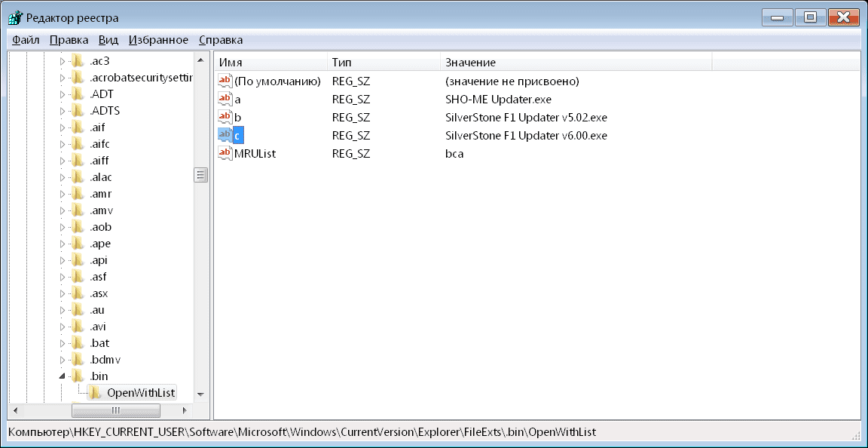Click the tree's horizontal scrollbar thumb

pos(115,410)
